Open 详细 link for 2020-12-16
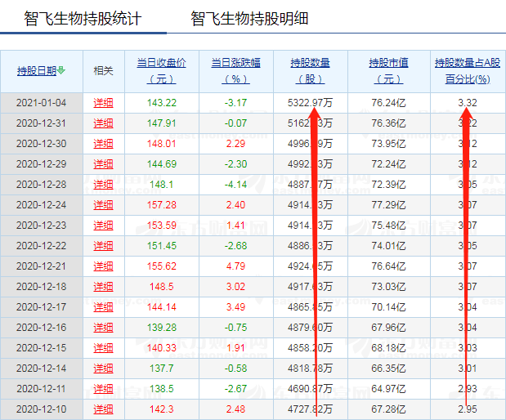 pos(103,328)
